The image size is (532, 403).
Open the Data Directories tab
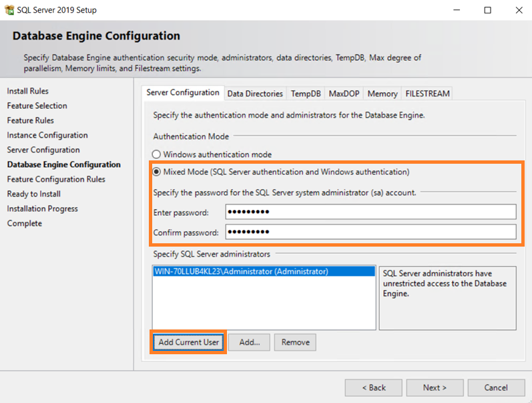pyautogui.click(x=255, y=94)
